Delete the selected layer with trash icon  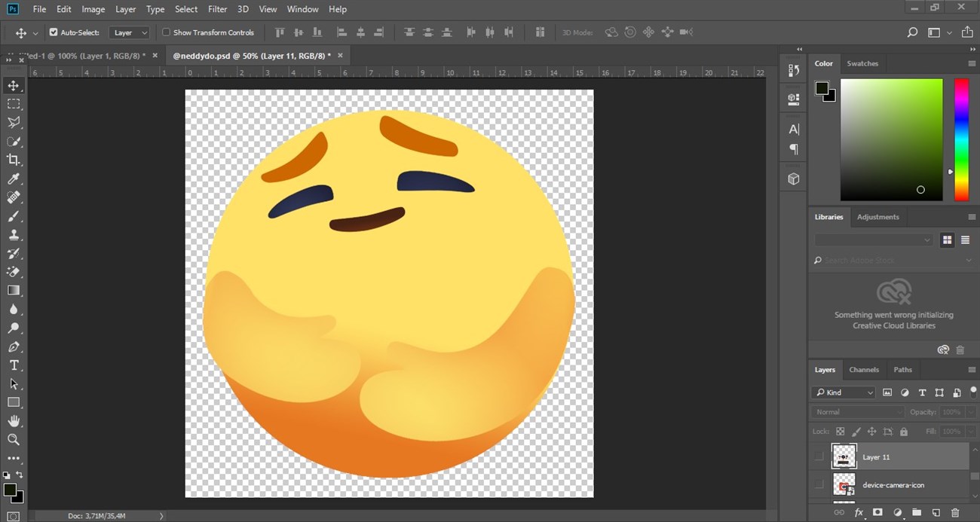click(x=955, y=512)
